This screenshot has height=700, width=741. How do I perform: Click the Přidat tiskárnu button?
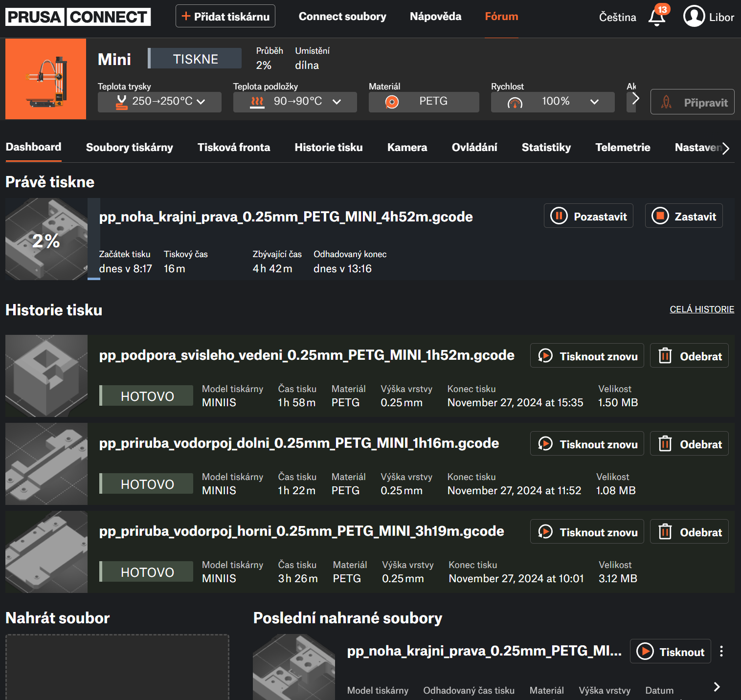[225, 17]
